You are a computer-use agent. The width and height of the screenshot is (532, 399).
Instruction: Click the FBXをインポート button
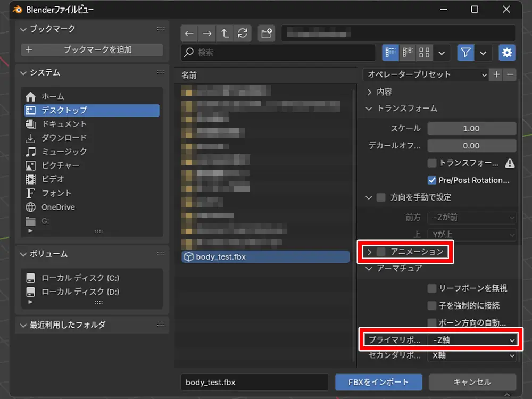pyautogui.click(x=378, y=382)
